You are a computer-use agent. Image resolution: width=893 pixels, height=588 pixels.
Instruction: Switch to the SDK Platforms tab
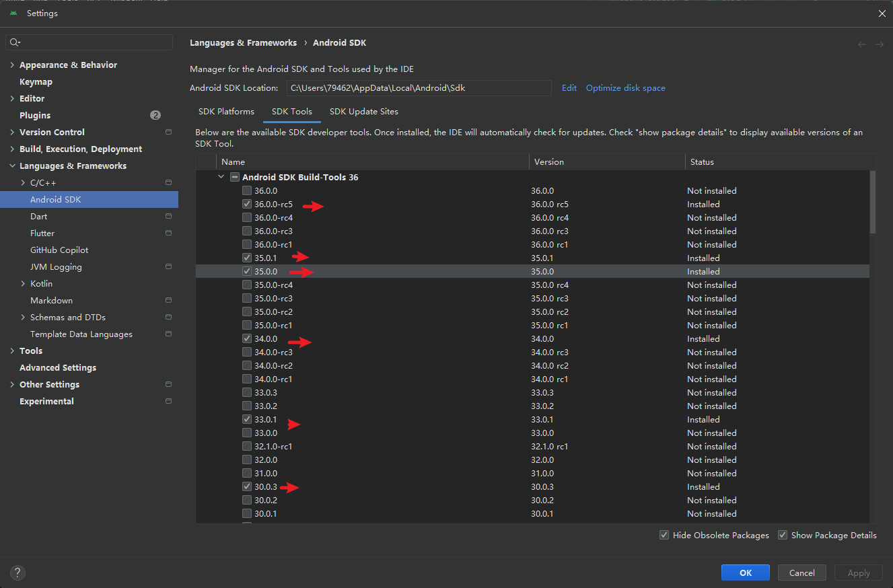click(x=225, y=111)
